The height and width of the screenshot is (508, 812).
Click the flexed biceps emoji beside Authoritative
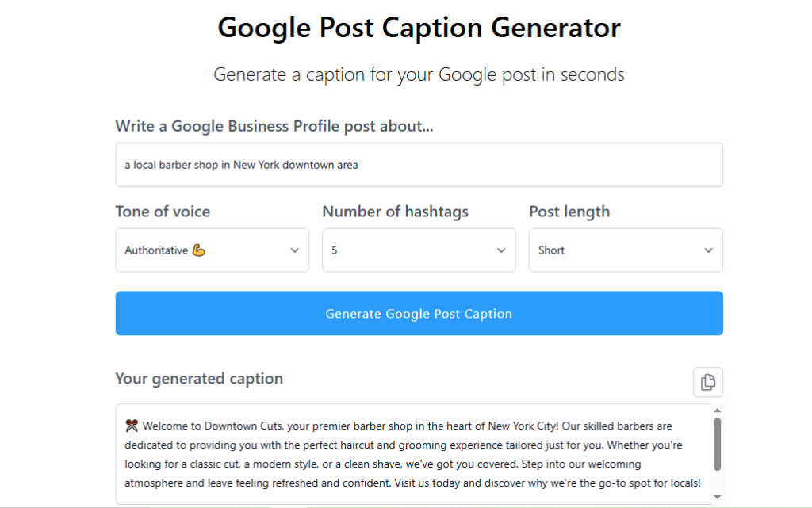click(199, 250)
